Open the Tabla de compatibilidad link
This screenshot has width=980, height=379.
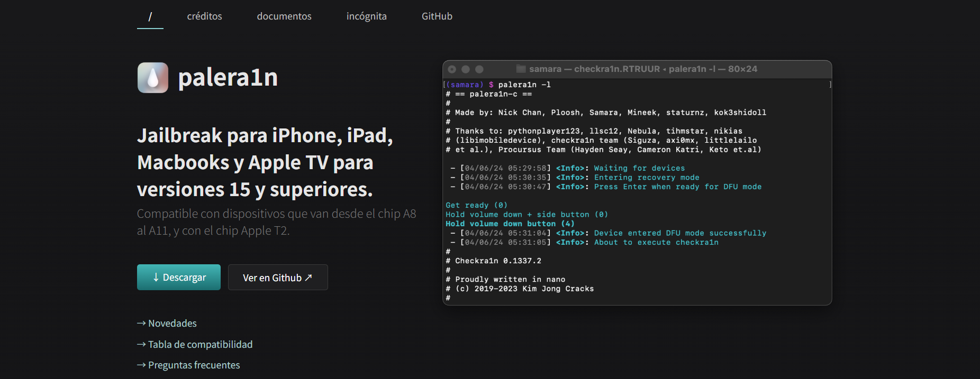195,344
